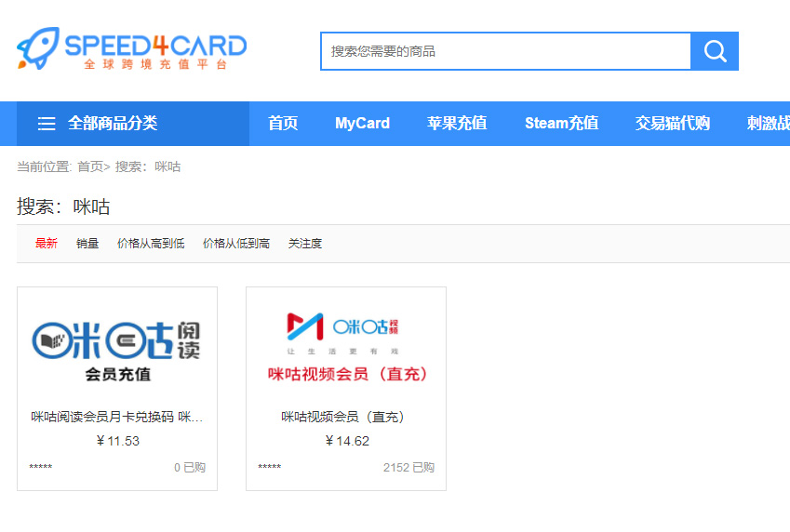Click the magnifier search button
Screen dimensions: 790x532
[715, 51]
